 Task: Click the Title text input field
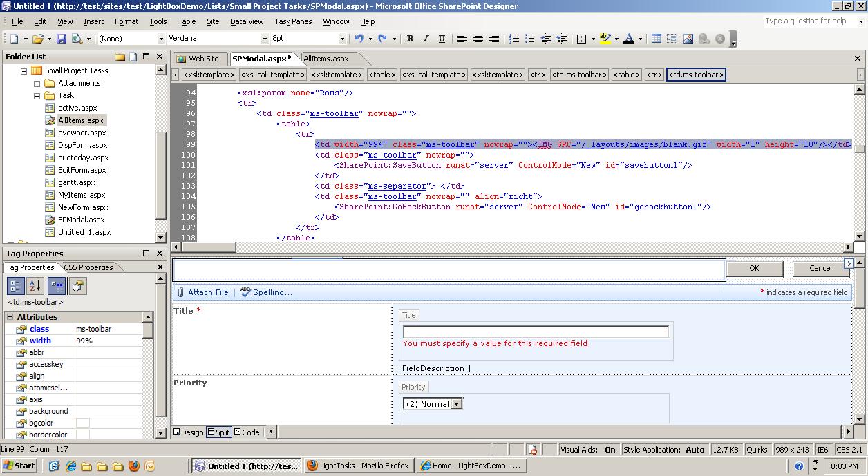coord(536,332)
